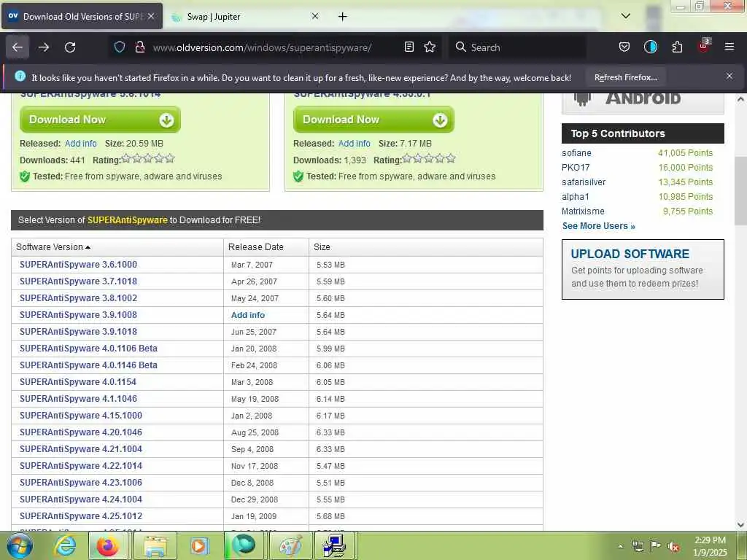Rate the 1,393-downloads version with stars

click(429, 158)
